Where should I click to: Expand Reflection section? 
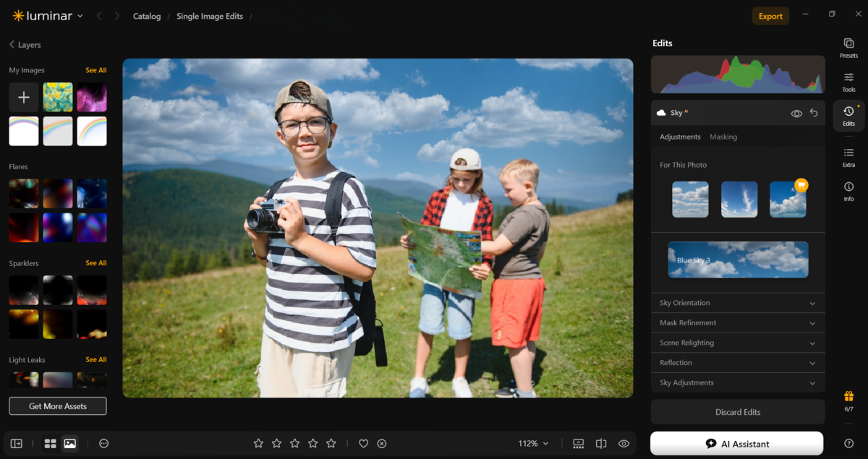pos(738,363)
